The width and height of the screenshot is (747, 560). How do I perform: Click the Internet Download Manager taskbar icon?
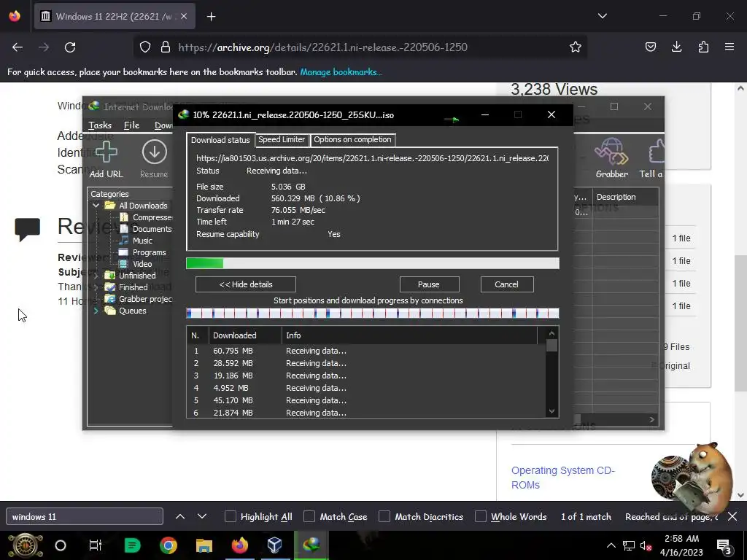click(311, 545)
